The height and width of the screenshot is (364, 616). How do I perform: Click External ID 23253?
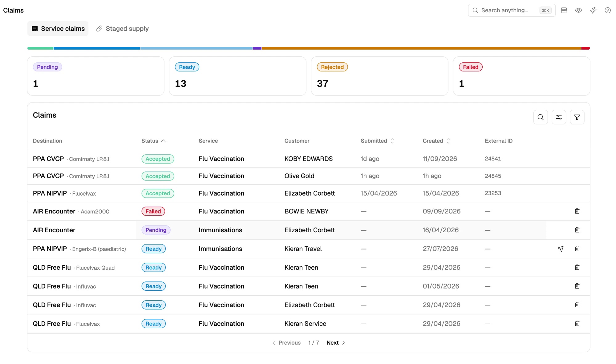[493, 193]
